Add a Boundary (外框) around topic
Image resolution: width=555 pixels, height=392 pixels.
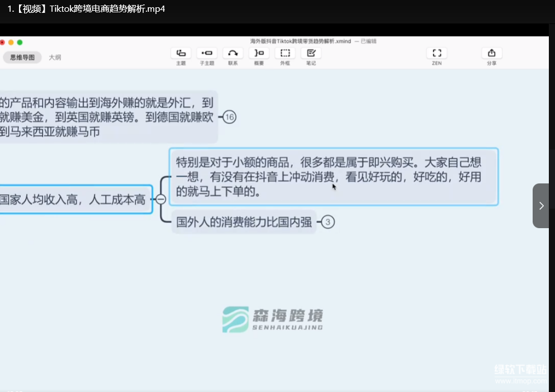[285, 53]
